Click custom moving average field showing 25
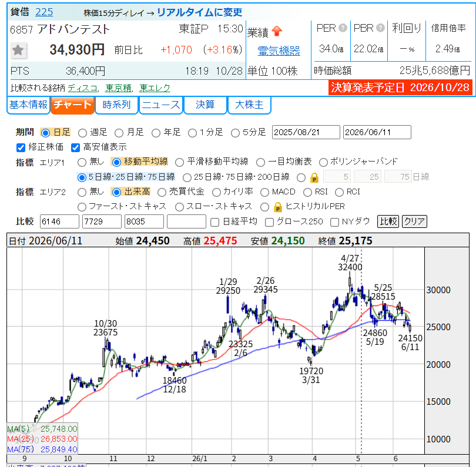 (367, 177)
